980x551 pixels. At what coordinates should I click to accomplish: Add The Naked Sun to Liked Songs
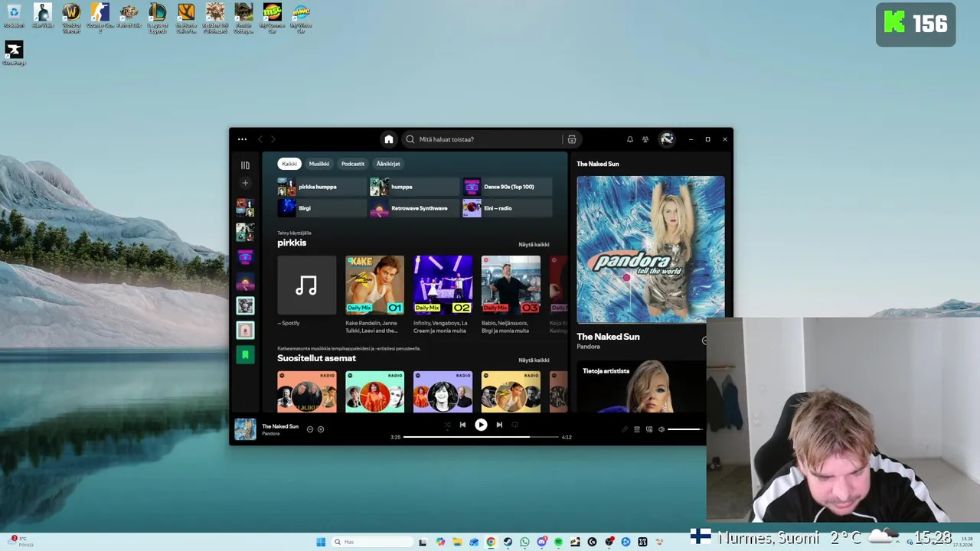(x=321, y=429)
